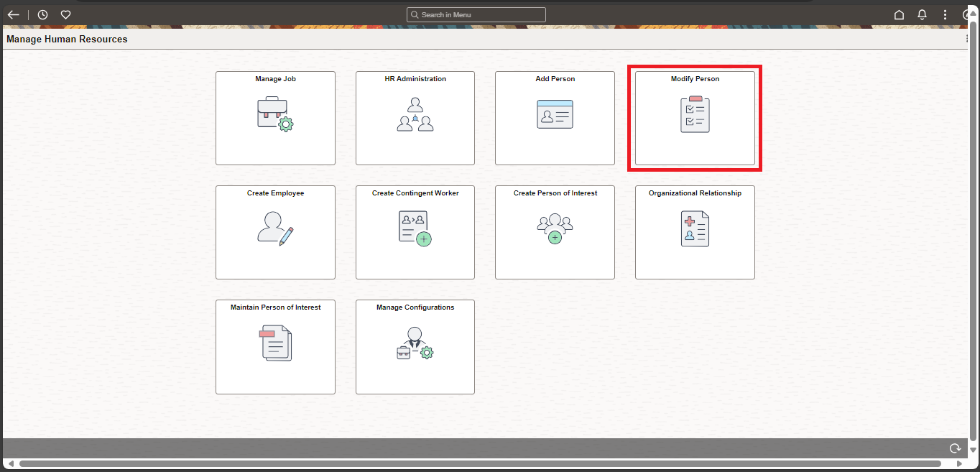980x472 pixels.
Task: Navigate back using the arrow
Action: (x=13, y=14)
